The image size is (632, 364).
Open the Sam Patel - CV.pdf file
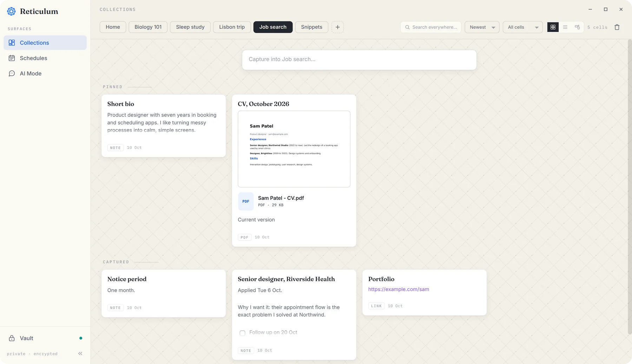click(x=281, y=198)
